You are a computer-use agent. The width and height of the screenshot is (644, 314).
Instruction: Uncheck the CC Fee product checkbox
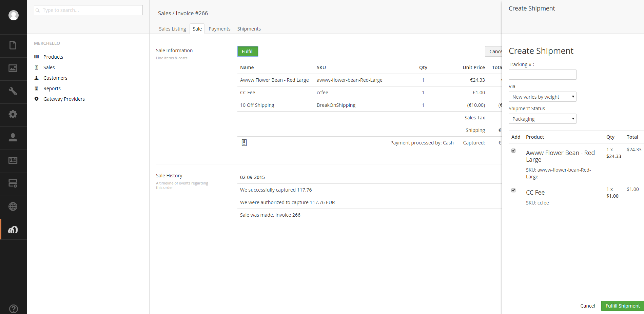pos(513,190)
